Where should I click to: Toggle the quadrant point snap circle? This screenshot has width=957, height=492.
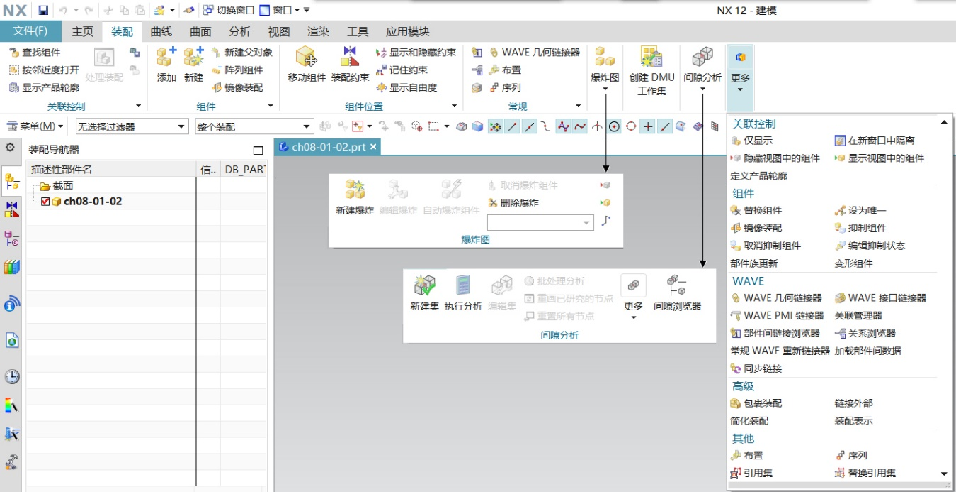[632, 126]
